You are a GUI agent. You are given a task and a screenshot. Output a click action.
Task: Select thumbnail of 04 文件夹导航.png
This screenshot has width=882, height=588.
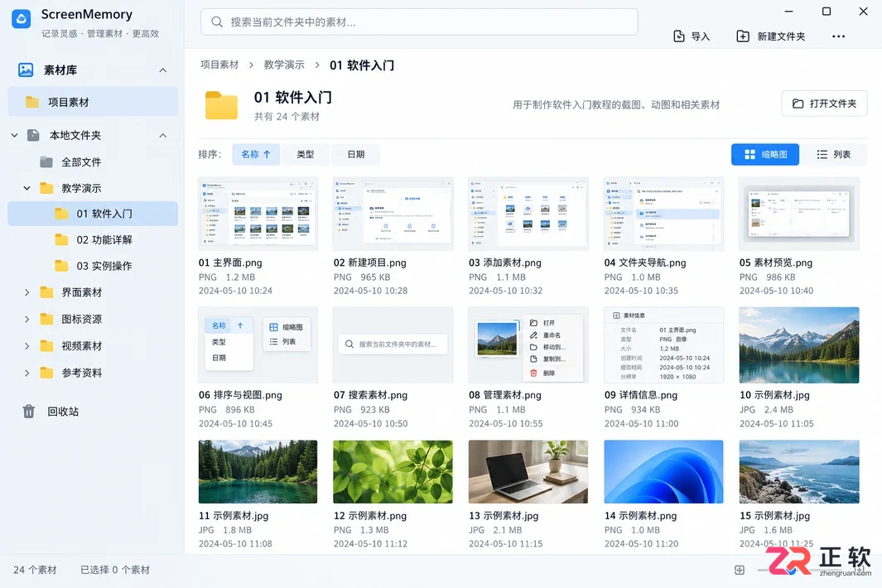coord(663,214)
